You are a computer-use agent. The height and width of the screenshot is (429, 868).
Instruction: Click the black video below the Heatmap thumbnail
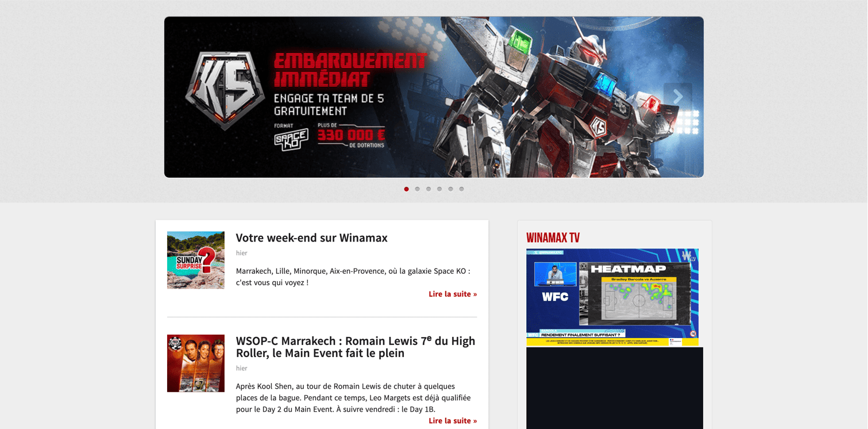point(615,388)
